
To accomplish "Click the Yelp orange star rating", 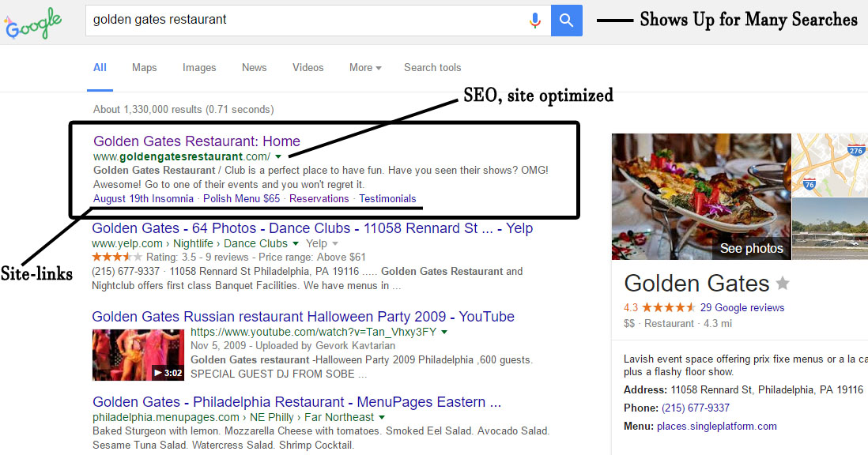I will point(117,257).
